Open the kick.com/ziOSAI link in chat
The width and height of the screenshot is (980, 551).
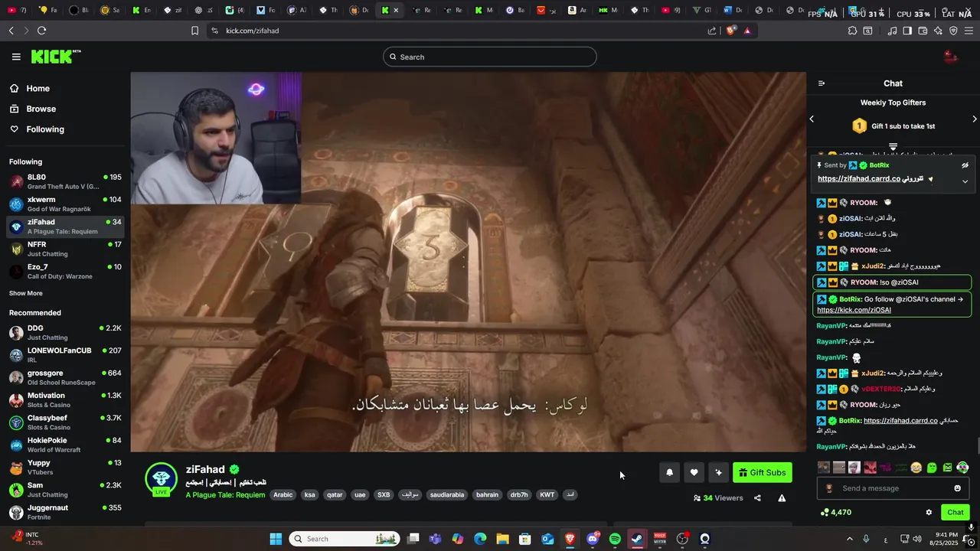coord(854,310)
